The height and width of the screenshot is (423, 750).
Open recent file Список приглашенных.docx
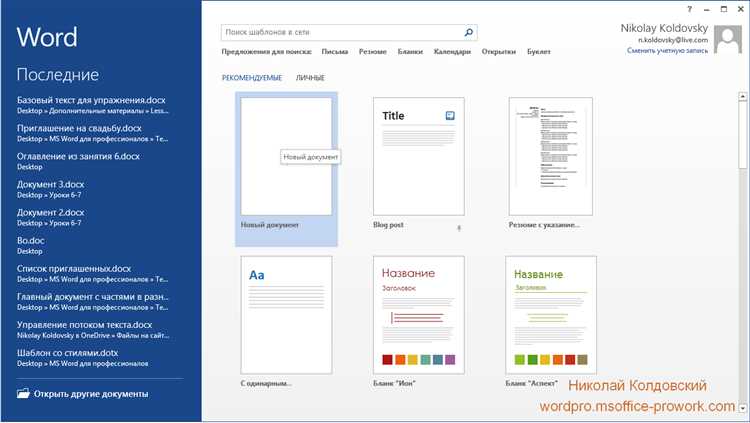tap(93, 273)
